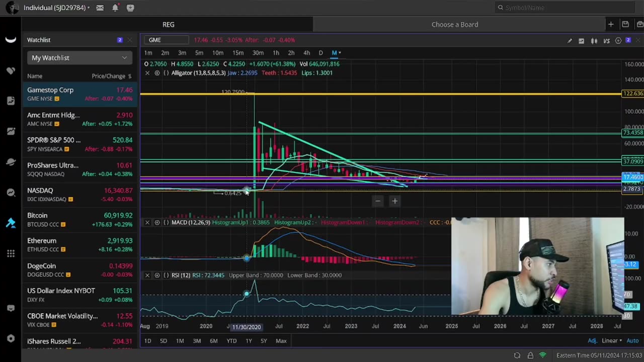The width and height of the screenshot is (644, 362).
Task: Open chart settings hexagon icon
Action: [x=618, y=41]
